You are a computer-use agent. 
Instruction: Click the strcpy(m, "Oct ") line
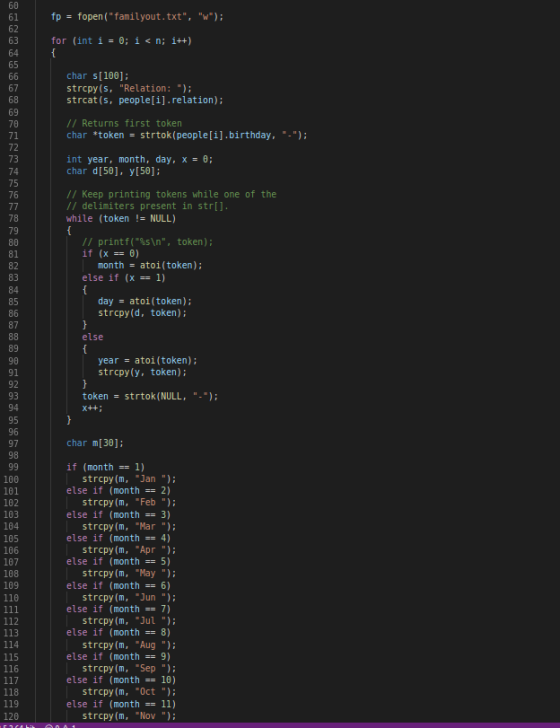coord(129,691)
